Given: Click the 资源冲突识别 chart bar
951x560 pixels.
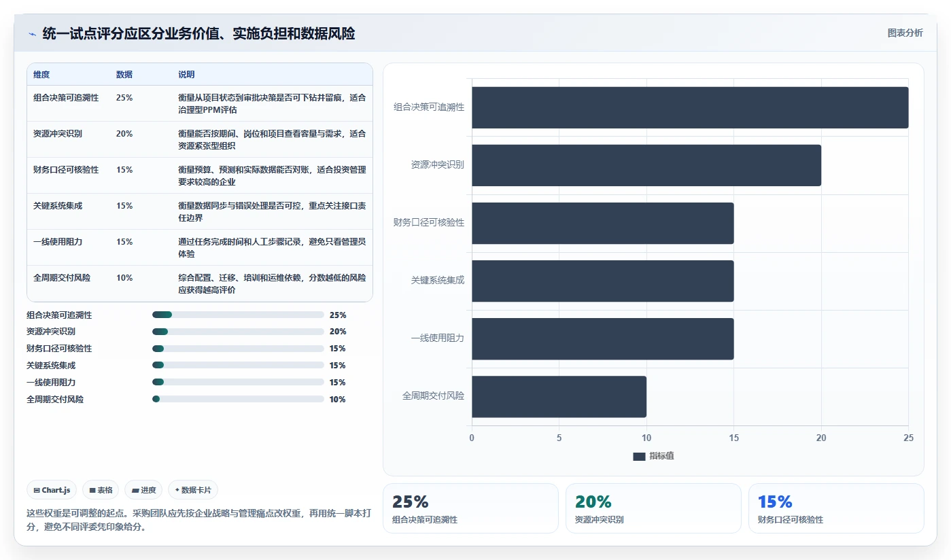Looking at the screenshot, I should click(x=646, y=165).
